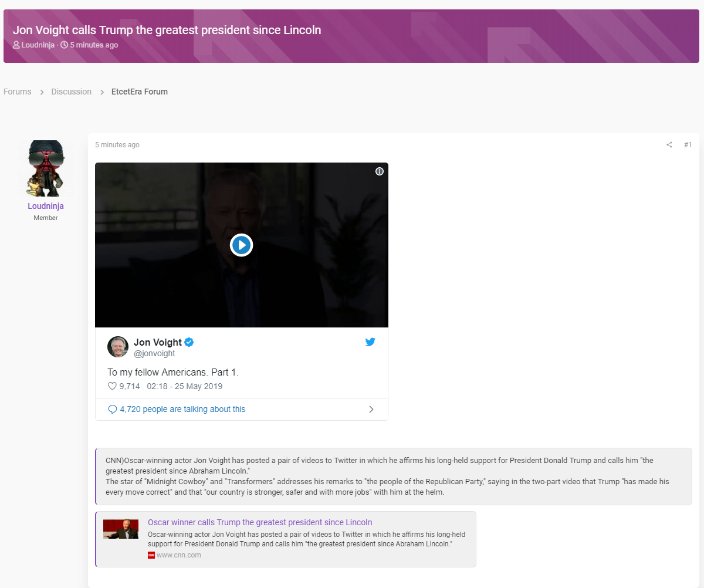The height and width of the screenshot is (588, 704).
Task: Open the post permalink #1
Action: coord(688,145)
